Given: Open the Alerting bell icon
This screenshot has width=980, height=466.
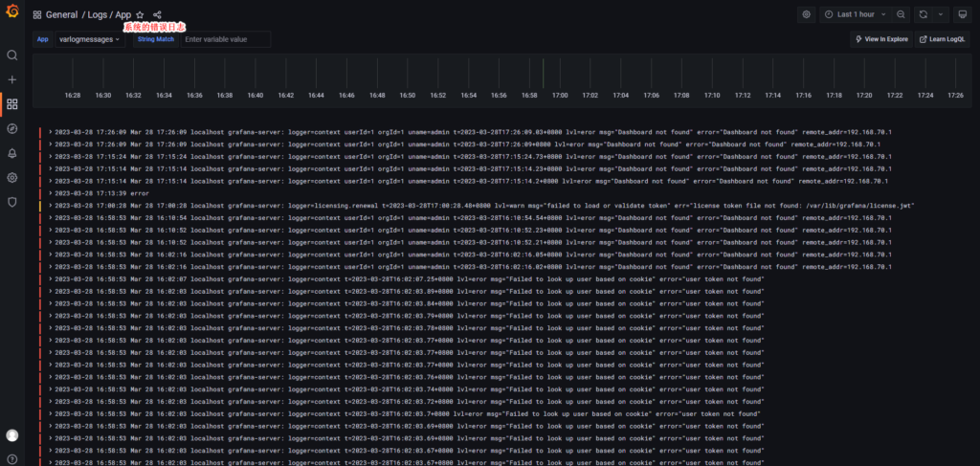Looking at the screenshot, I should (x=11, y=153).
